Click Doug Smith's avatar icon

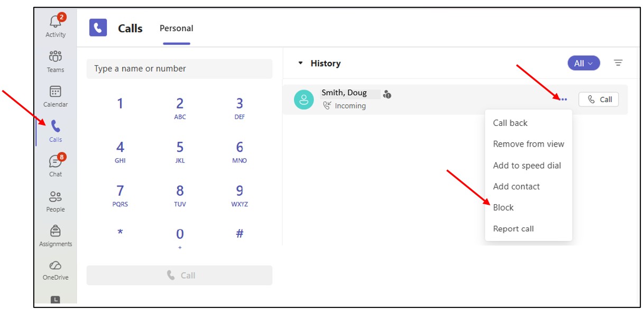303,99
